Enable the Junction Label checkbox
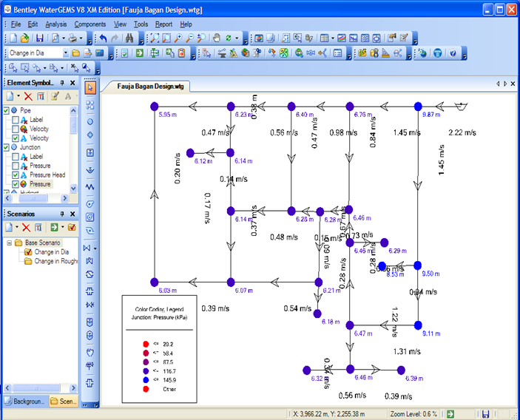 [x=16, y=157]
